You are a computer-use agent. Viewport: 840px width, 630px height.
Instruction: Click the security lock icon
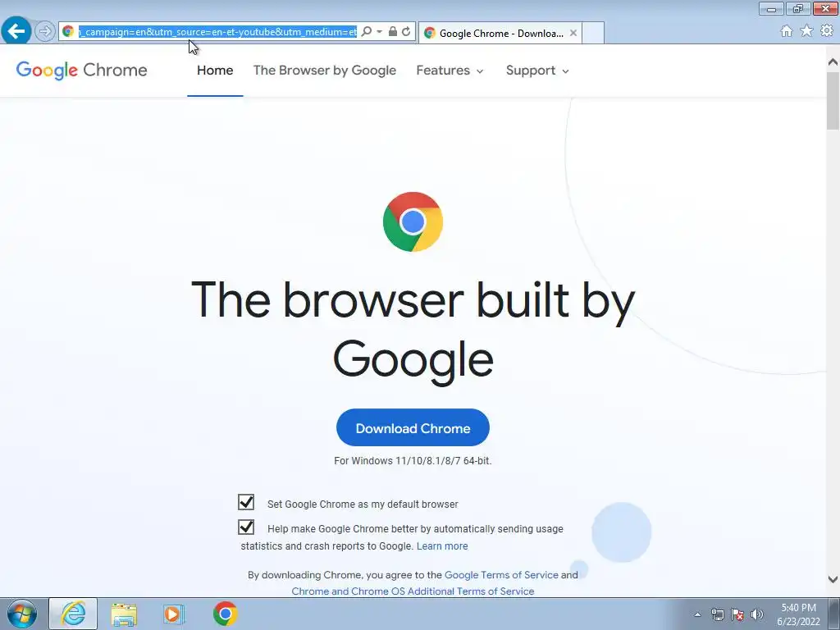tap(393, 32)
